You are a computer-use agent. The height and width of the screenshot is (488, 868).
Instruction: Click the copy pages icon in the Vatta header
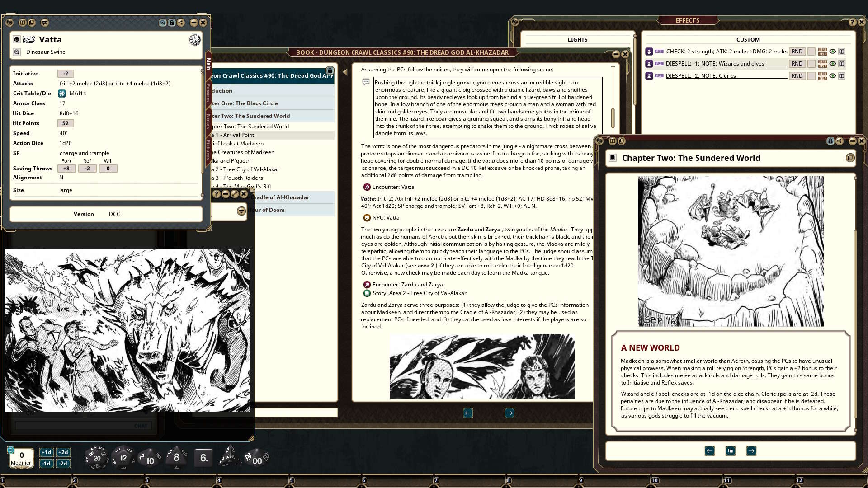(32, 23)
